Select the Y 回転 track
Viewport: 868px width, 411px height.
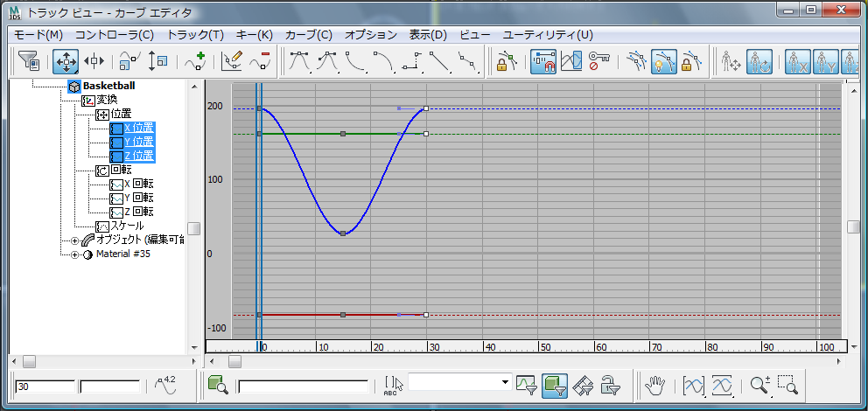pos(138,198)
